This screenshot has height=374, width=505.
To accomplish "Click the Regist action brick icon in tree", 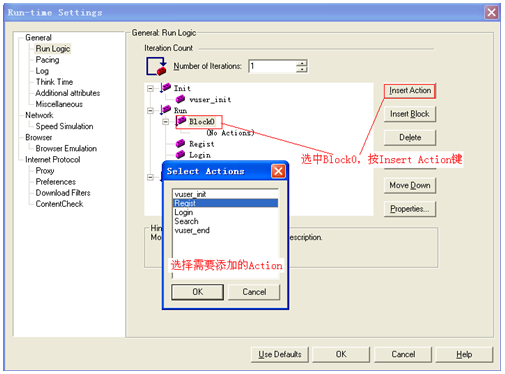I will (180, 144).
